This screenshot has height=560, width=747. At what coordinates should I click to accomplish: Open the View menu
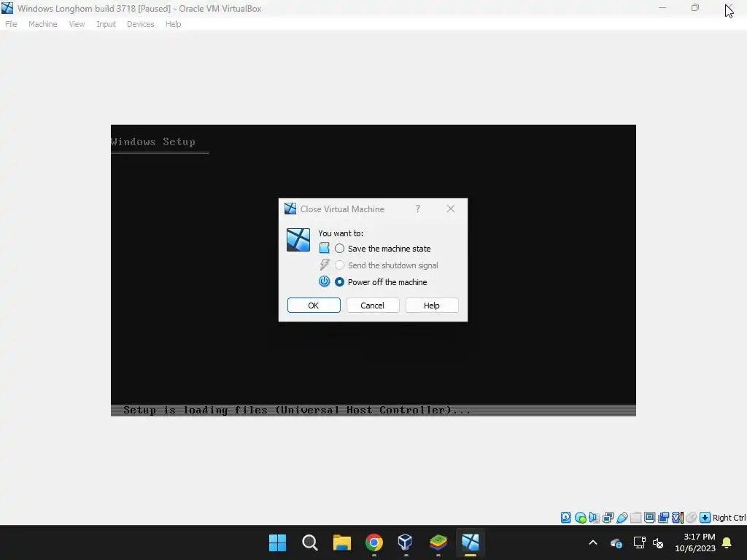coord(77,24)
